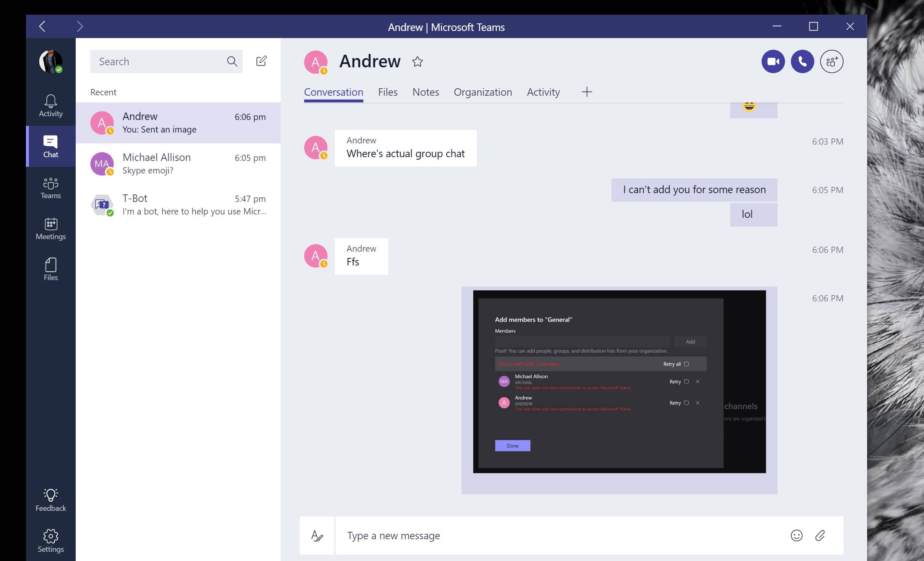Image resolution: width=924 pixels, height=561 pixels.
Task: Select the Notes tab
Action: click(426, 92)
